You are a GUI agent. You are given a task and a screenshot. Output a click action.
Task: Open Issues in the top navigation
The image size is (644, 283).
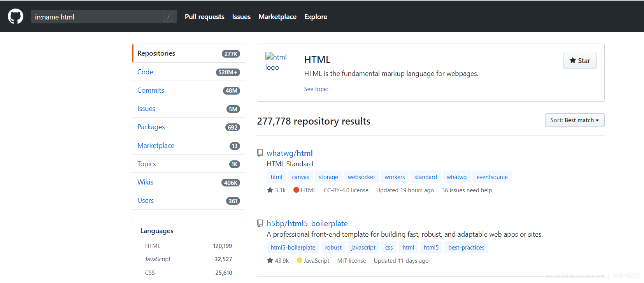click(241, 17)
